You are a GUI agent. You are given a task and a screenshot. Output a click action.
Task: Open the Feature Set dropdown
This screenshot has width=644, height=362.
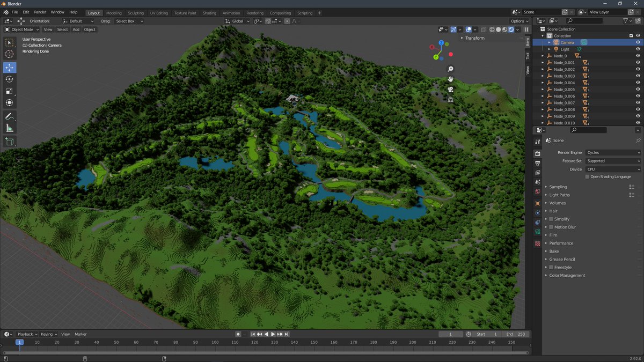613,161
